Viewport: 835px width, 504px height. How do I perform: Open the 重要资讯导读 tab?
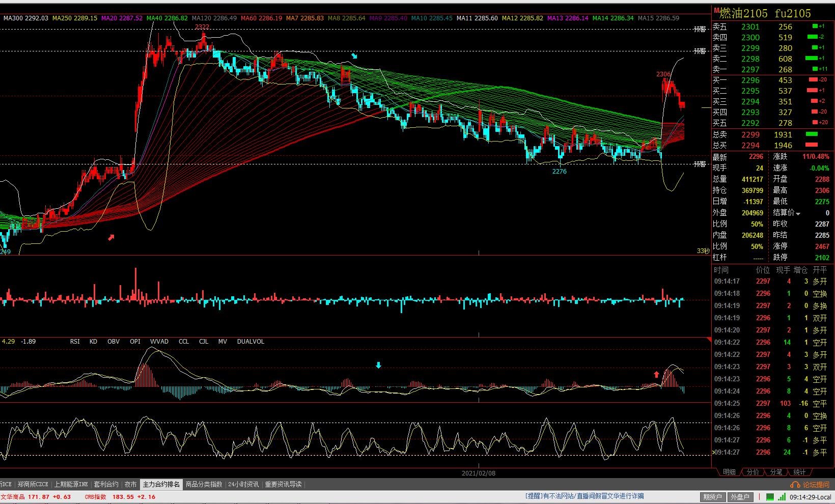283,484
